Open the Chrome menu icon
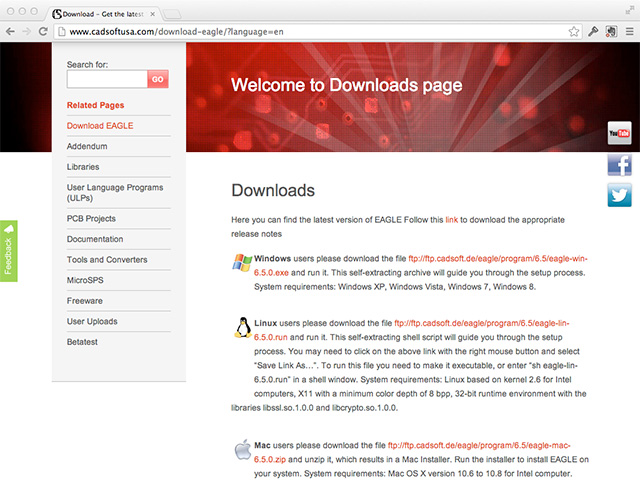The height and width of the screenshot is (487, 640). (629, 31)
